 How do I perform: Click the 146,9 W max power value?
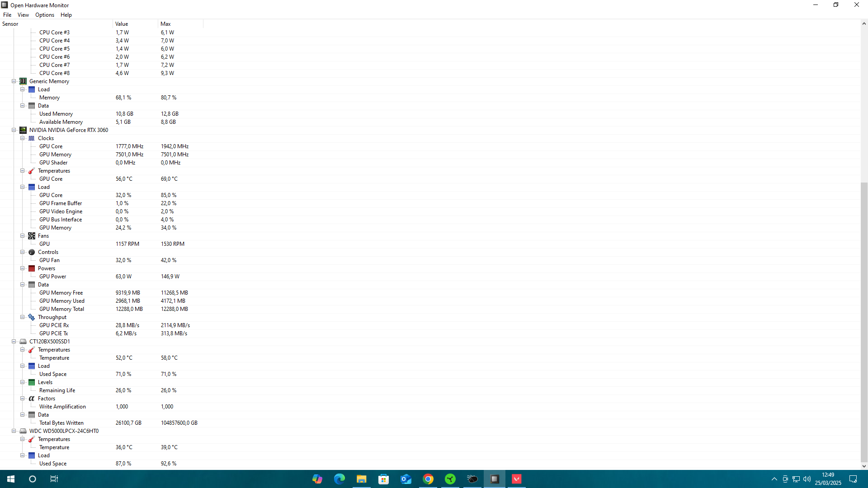(170, 277)
